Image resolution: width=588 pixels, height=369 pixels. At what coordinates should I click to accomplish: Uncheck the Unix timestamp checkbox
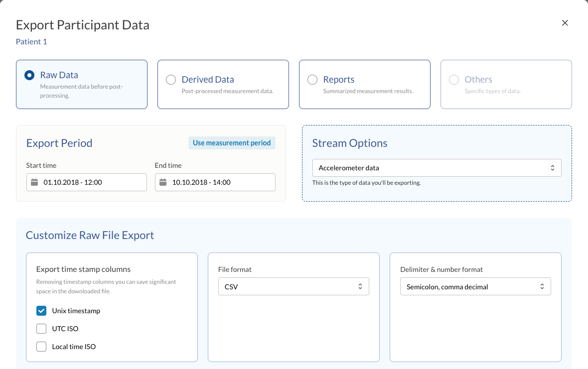tap(41, 311)
